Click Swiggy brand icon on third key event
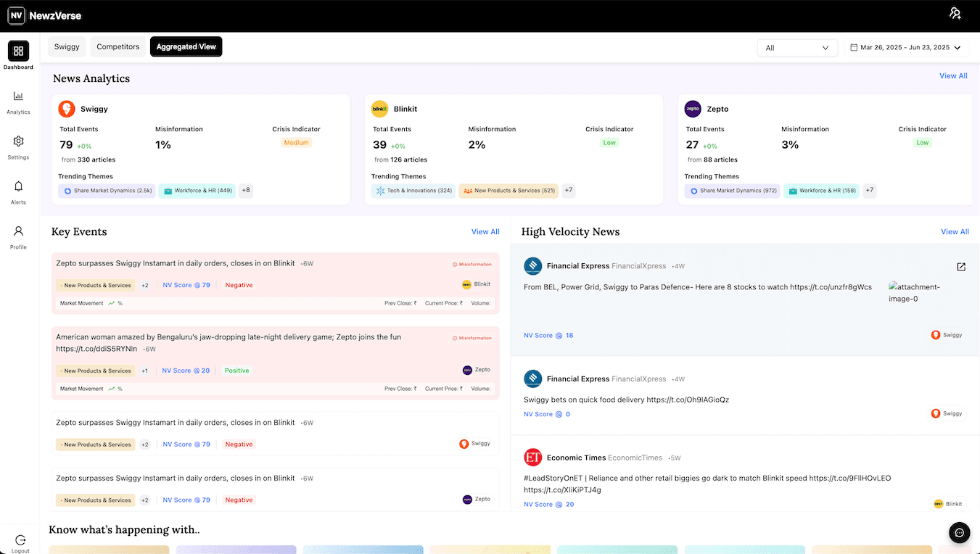 click(464, 444)
